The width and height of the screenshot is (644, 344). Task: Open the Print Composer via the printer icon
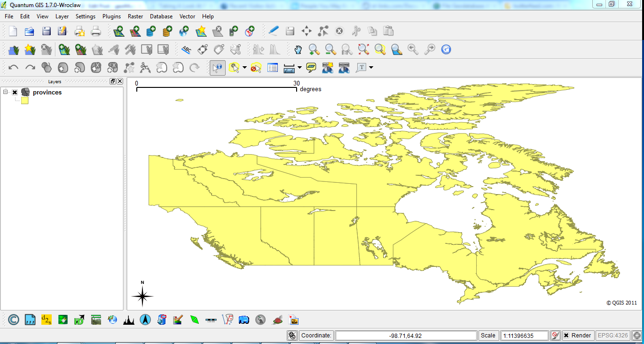pos(96,31)
